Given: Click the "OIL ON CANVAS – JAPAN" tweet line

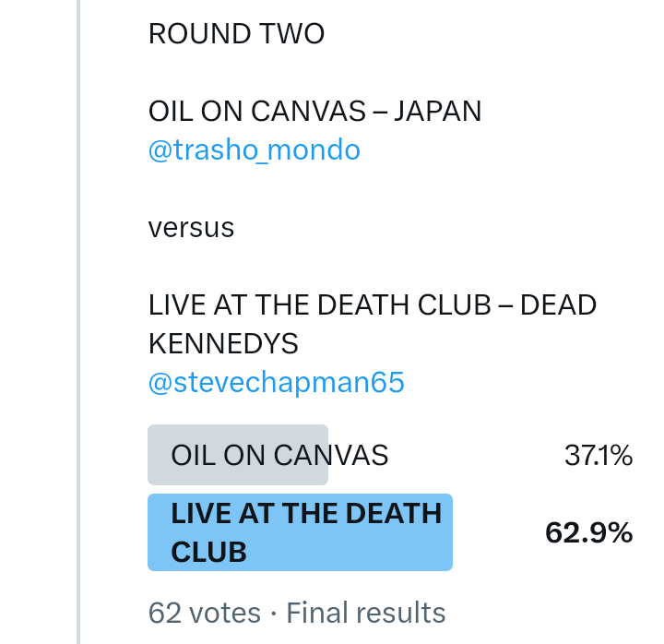Looking at the screenshot, I should pyautogui.click(x=314, y=112).
